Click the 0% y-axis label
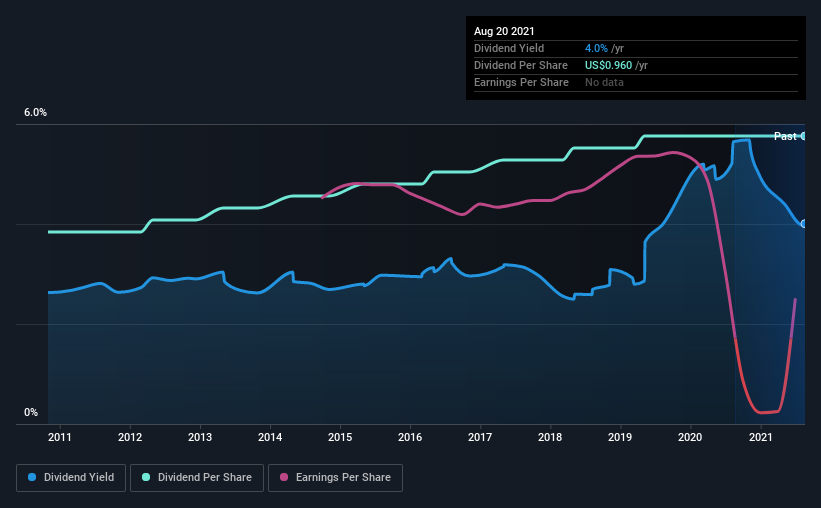 click(x=31, y=413)
